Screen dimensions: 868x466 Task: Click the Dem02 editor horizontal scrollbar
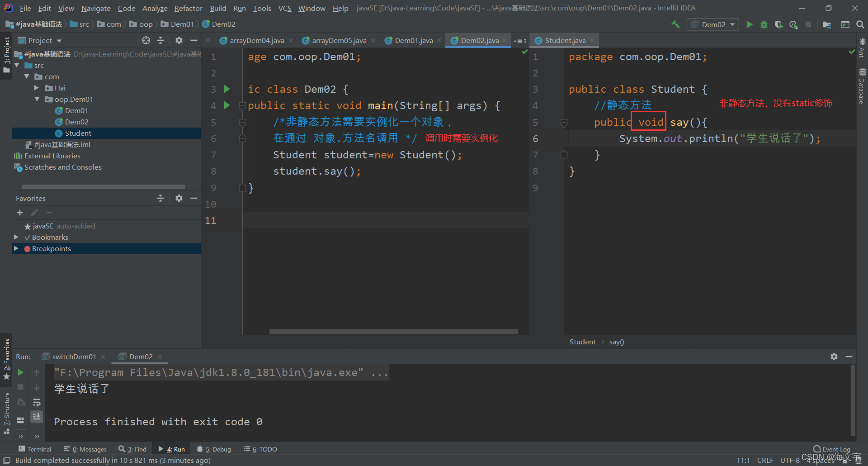click(393, 332)
